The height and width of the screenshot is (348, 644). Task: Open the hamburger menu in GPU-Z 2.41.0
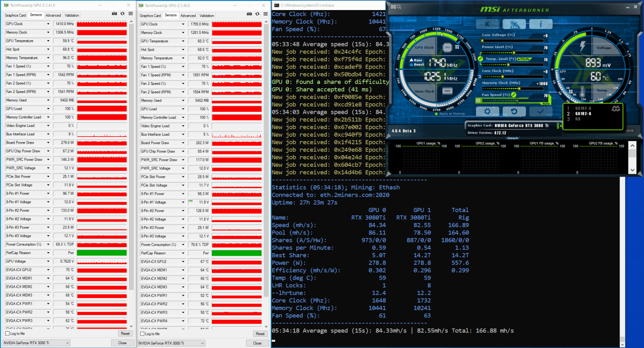coord(131,13)
